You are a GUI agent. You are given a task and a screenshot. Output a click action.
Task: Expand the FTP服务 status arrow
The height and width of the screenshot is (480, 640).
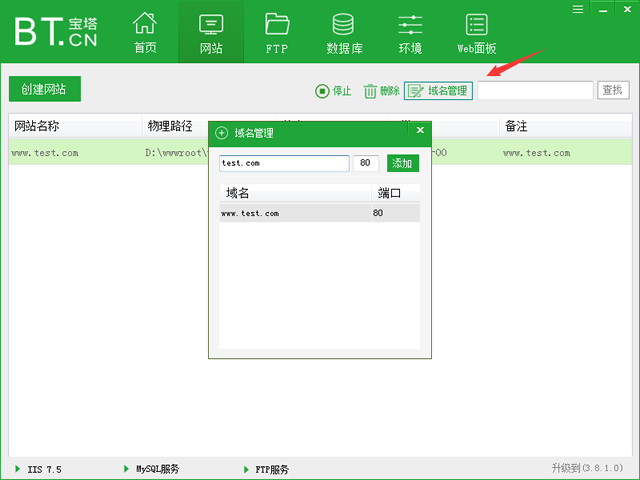245,469
